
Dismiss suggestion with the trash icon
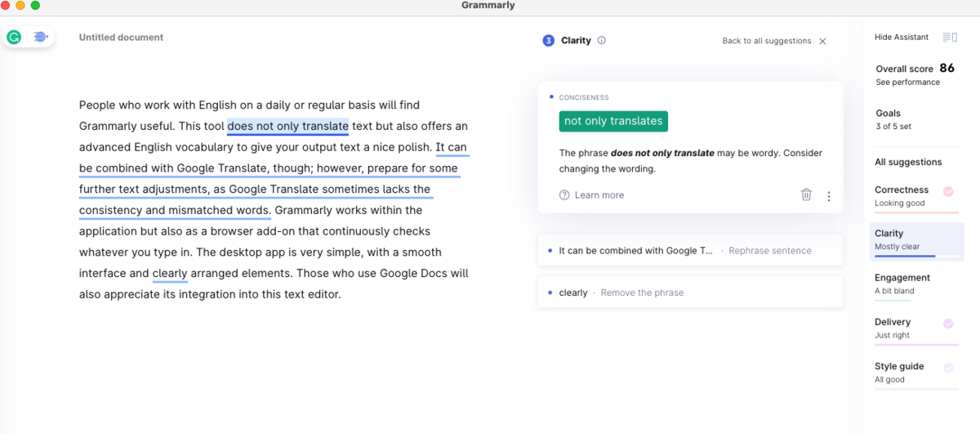[x=806, y=195]
